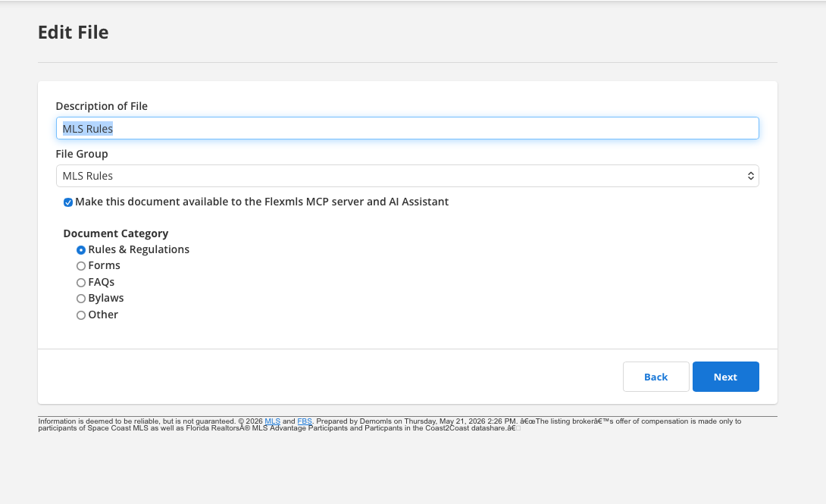Click the Description of File input field
Screen dimensions: 826x504
[407, 129]
